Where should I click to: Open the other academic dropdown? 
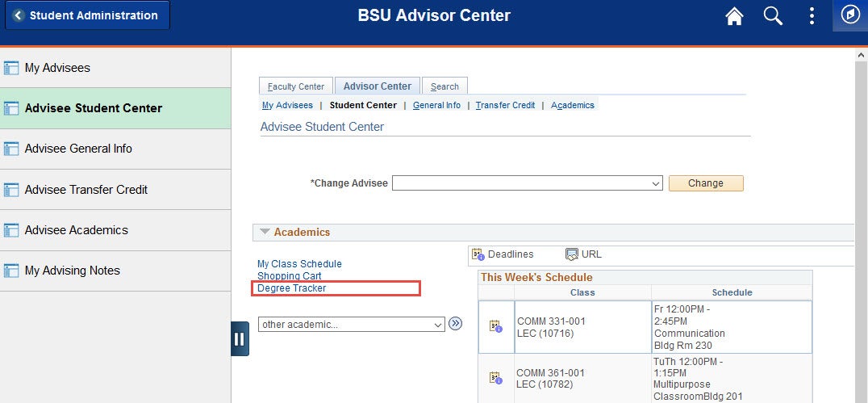tap(352, 325)
